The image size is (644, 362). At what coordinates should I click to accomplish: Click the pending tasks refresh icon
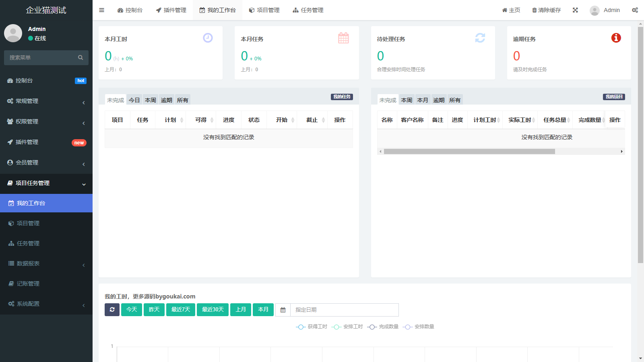click(480, 38)
